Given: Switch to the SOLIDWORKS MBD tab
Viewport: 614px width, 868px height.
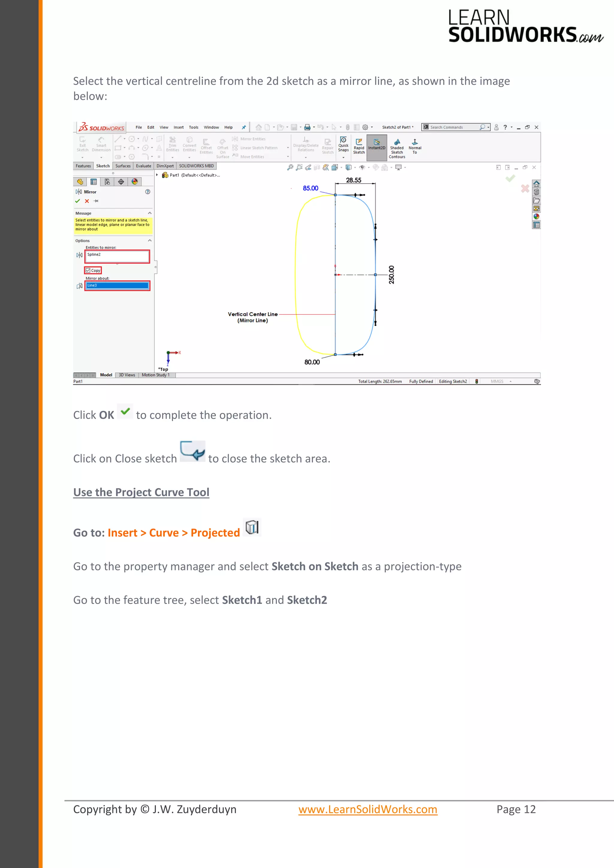Looking at the screenshot, I should click(196, 166).
